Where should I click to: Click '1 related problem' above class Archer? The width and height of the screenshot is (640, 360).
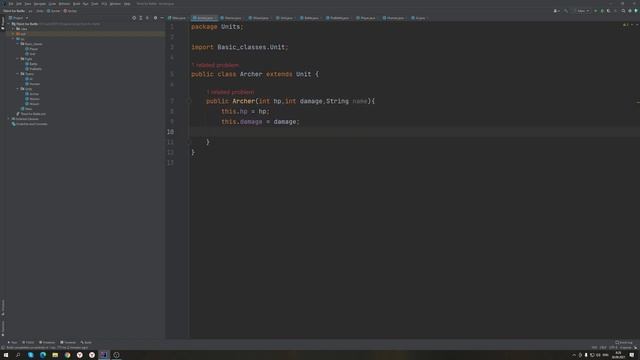216,65
